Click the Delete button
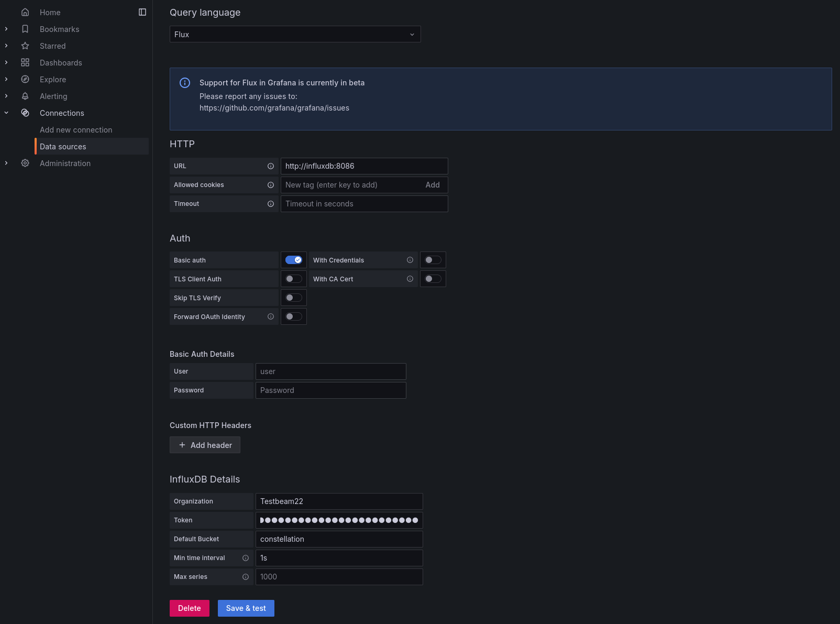 pyautogui.click(x=190, y=608)
